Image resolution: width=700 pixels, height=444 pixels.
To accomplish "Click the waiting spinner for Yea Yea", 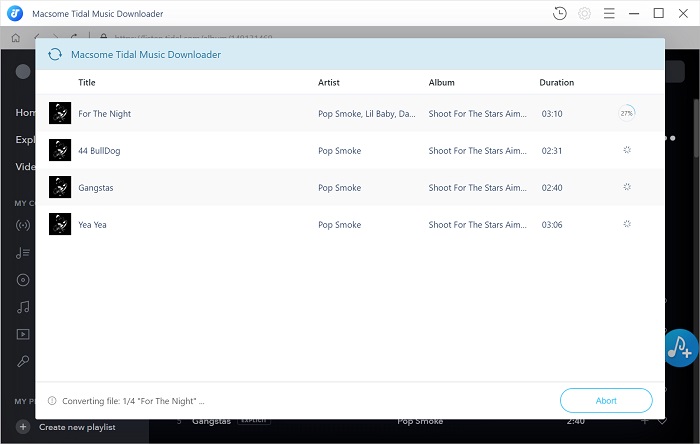I will (627, 224).
